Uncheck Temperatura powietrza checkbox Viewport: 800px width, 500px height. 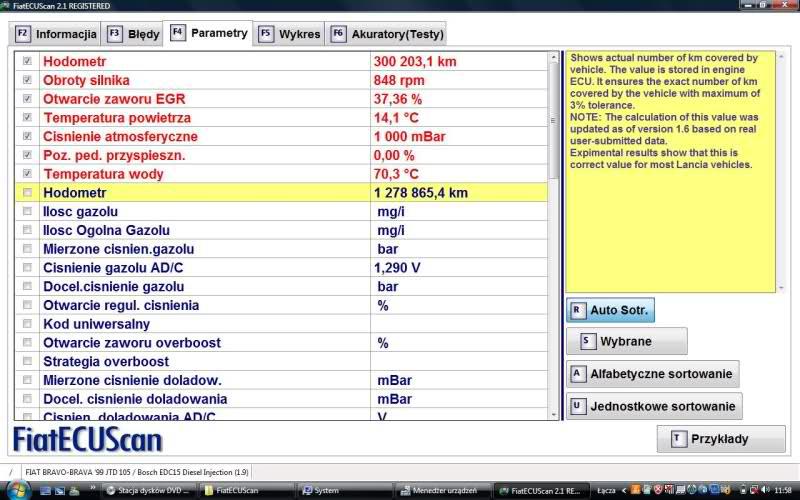tap(28, 117)
